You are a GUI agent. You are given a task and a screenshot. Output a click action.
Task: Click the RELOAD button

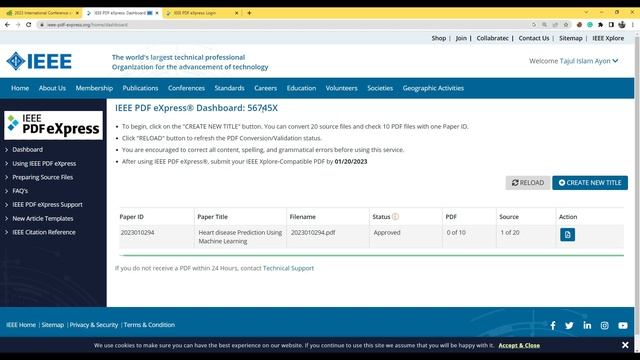tap(528, 183)
